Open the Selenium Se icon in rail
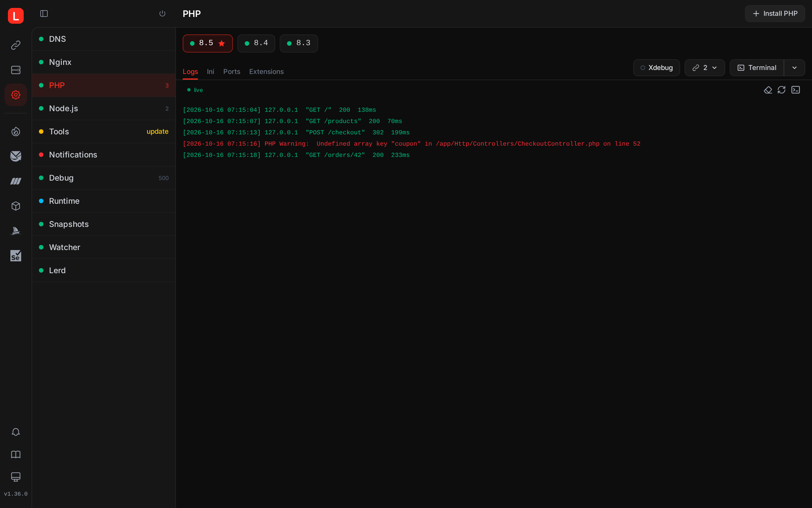This screenshot has width=812, height=508. [16, 256]
